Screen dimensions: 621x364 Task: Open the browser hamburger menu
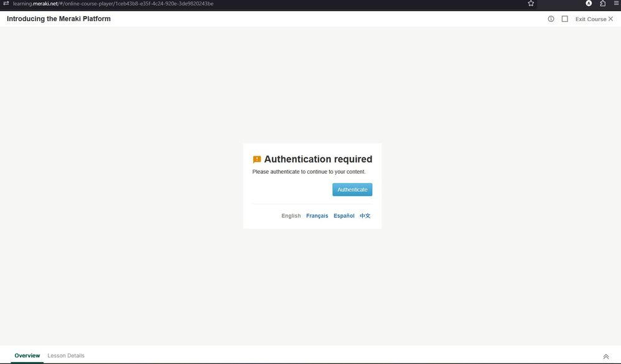(x=616, y=4)
